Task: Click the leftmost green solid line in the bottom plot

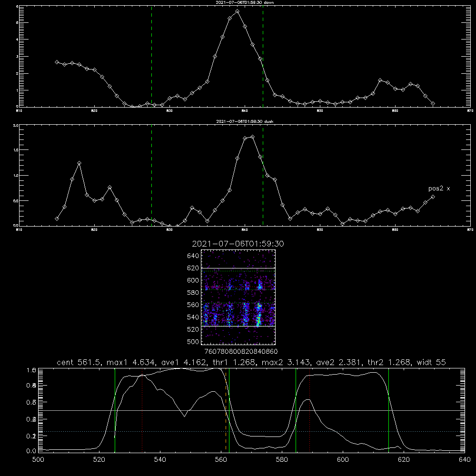Action: [x=115, y=410]
